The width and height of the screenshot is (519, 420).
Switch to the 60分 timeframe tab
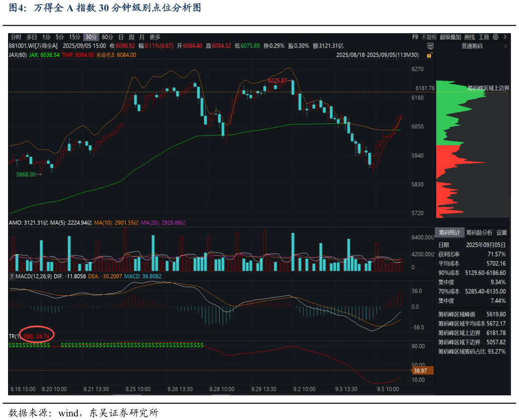(107, 37)
